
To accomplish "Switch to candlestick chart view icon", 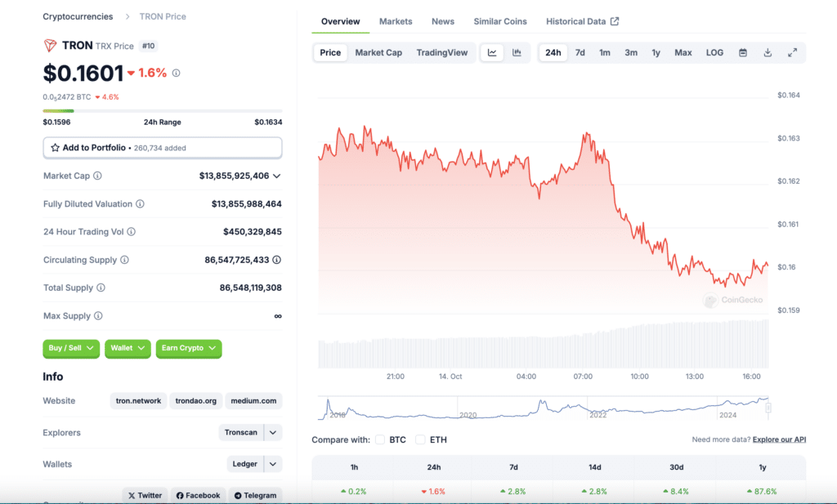I will click(517, 52).
